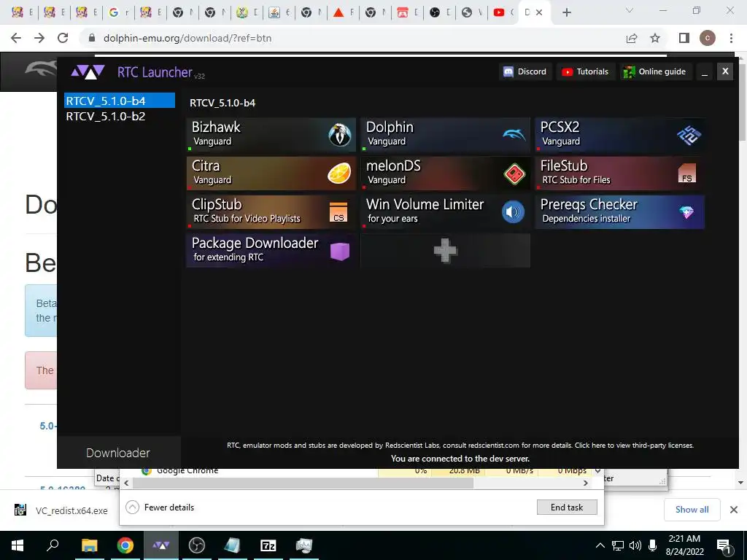
Task: Open the Downloader panel
Action: coord(118,452)
